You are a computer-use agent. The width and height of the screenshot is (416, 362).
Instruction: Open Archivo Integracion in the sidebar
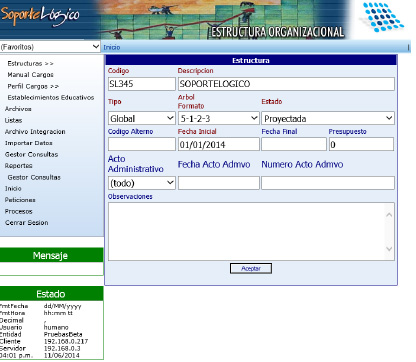pyautogui.click(x=35, y=132)
